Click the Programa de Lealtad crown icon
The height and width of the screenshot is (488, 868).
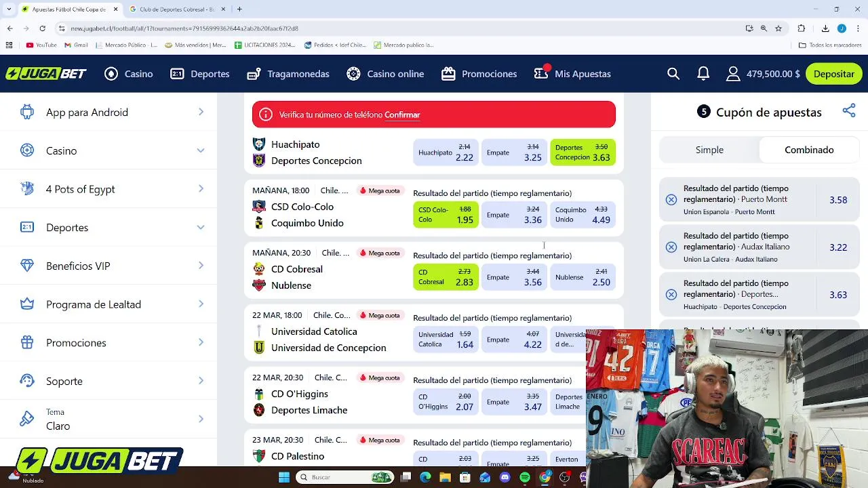tap(27, 304)
